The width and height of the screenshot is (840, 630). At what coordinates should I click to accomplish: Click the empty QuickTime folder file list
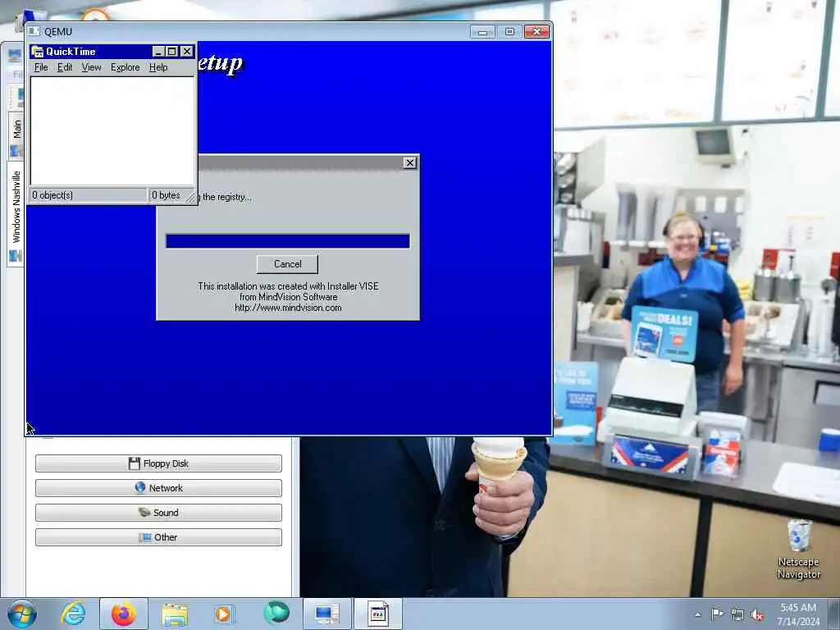(112, 130)
